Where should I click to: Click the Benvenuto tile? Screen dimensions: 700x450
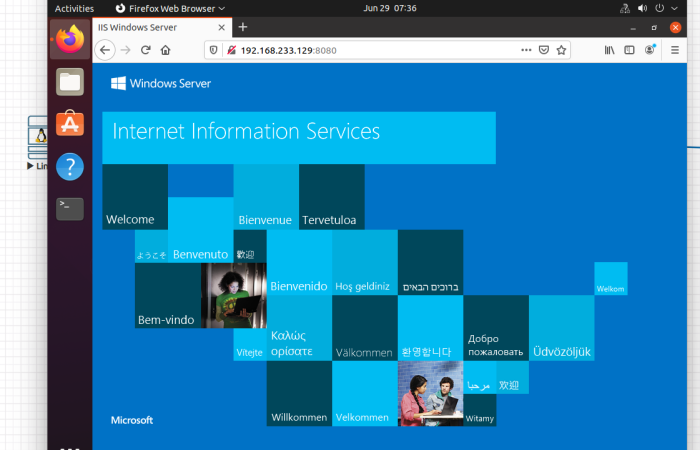200,229
